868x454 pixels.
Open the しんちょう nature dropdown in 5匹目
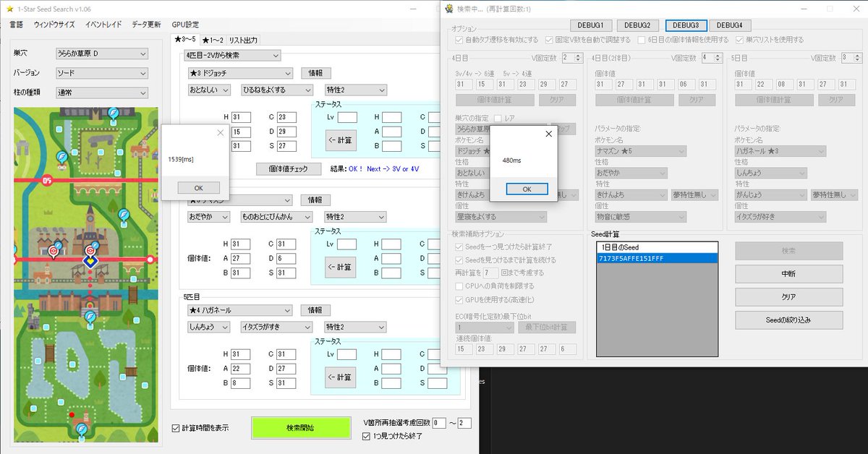pos(209,327)
